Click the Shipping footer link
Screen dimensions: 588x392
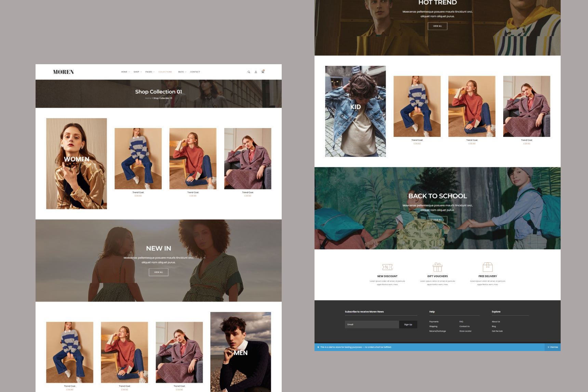pos(433,326)
